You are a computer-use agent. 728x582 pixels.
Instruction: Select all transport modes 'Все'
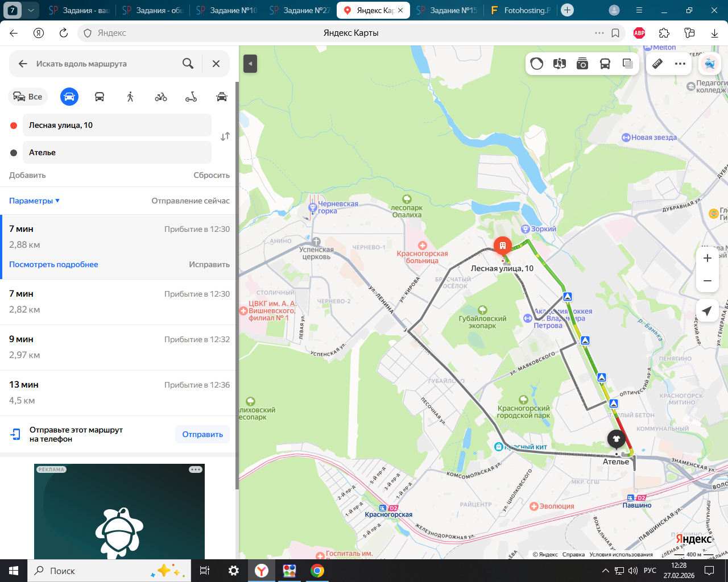[28, 97]
